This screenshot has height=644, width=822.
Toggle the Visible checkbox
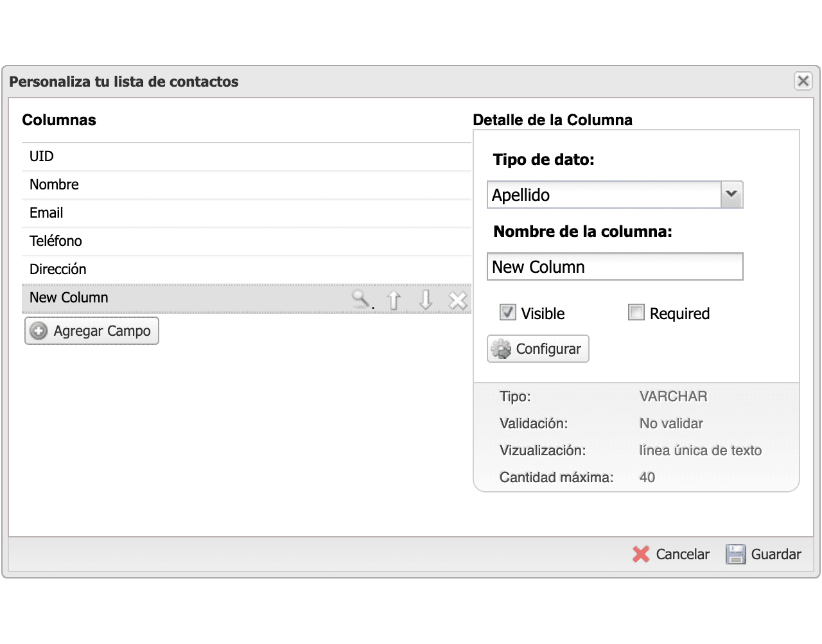tap(508, 313)
